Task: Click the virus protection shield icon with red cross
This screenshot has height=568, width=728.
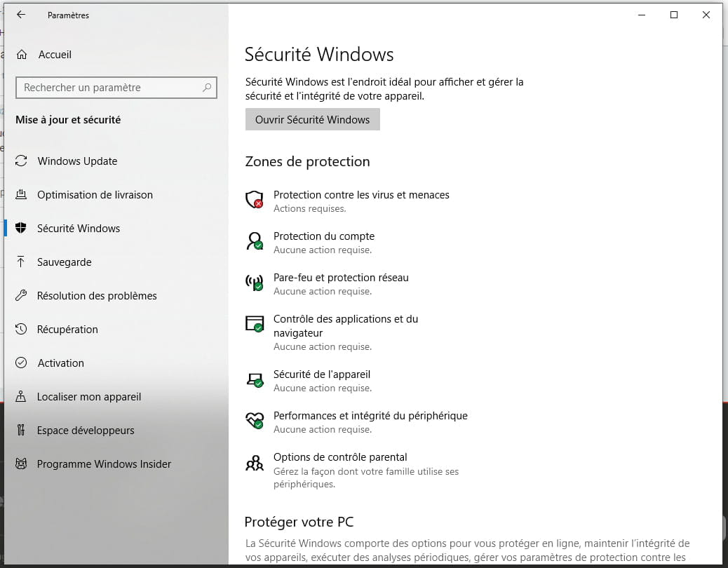Action: [x=255, y=200]
